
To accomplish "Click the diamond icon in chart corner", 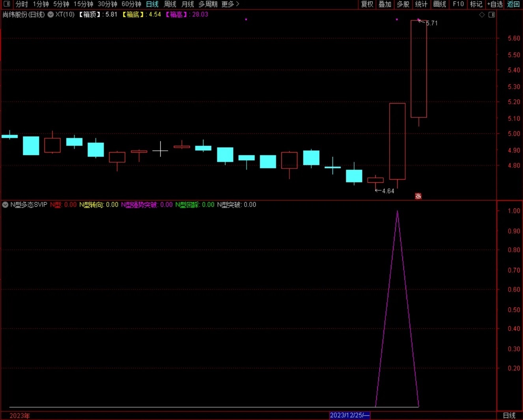I will pyautogui.click(x=482, y=15).
